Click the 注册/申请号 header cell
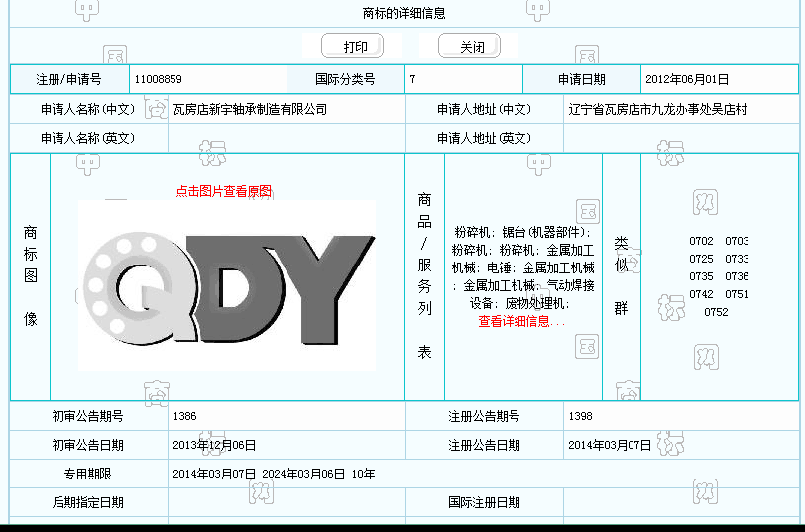 [x=68, y=79]
